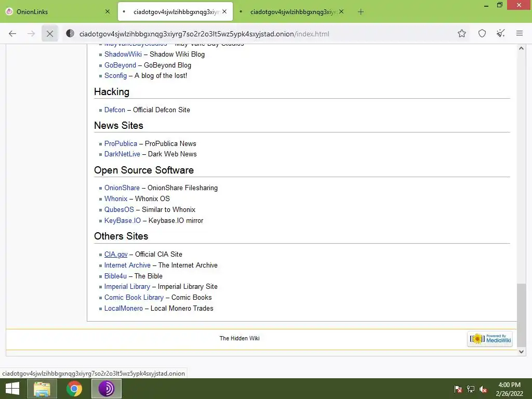Open the Comic Book Library link

pos(134,298)
